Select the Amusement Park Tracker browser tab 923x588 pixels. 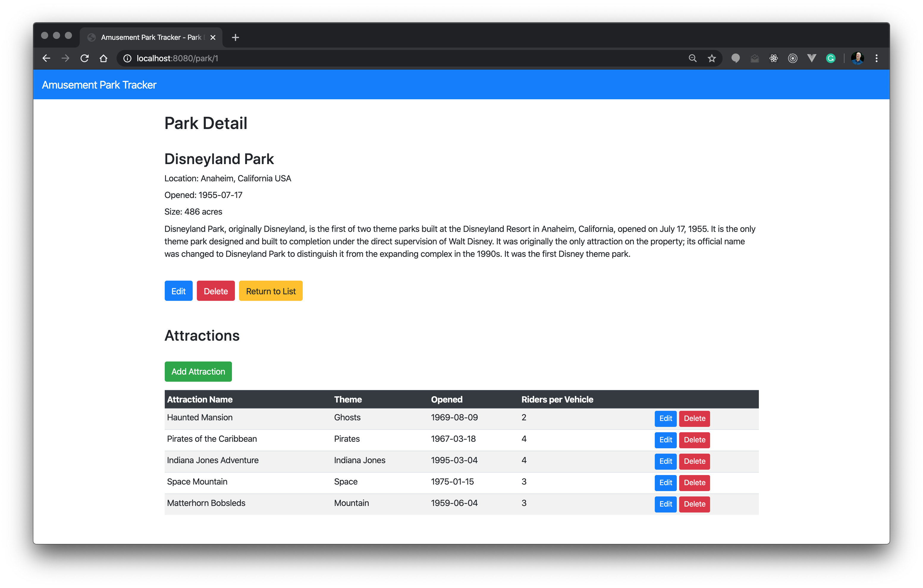(x=151, y=37)
